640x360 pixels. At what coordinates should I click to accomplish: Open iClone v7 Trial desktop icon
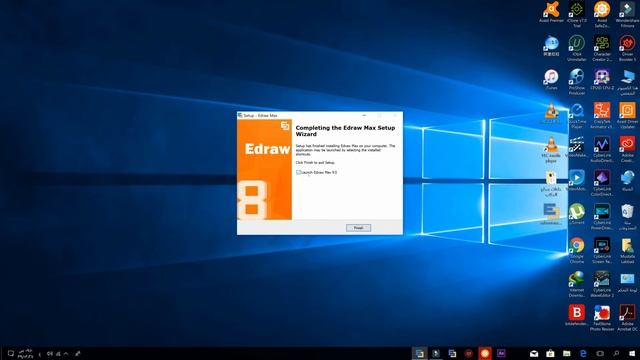click(577, 14)
